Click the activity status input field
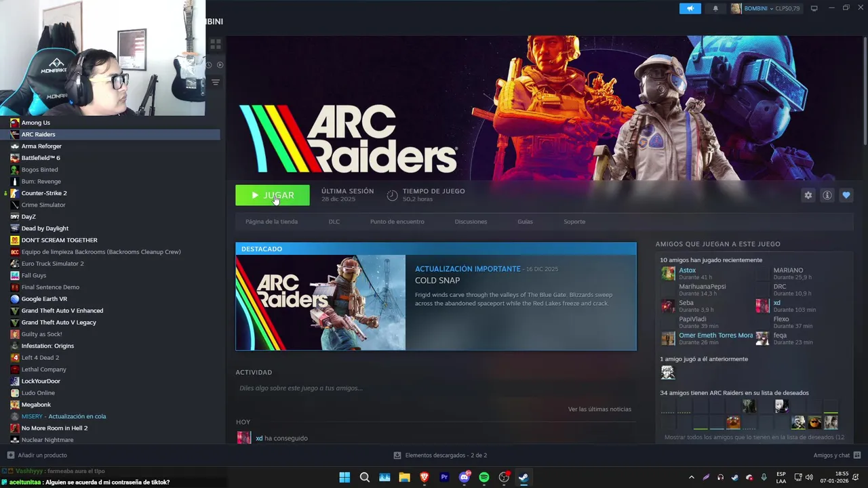Viewport: 868px width, 488px height. coord(435,388)
